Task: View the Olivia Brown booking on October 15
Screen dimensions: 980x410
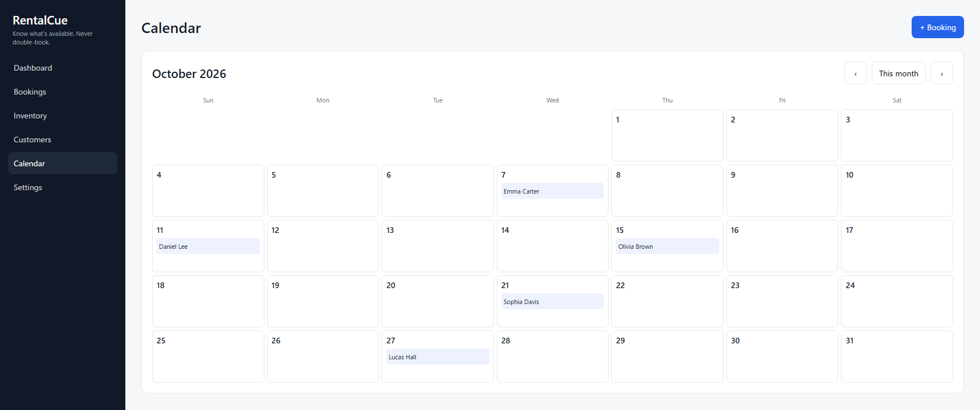Action: click(x=667, y=247)
